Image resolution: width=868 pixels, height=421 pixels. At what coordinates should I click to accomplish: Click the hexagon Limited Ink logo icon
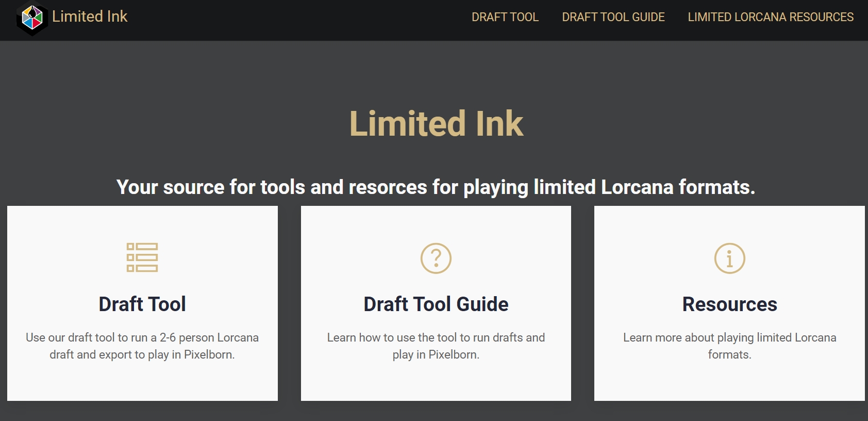point(32,18)
